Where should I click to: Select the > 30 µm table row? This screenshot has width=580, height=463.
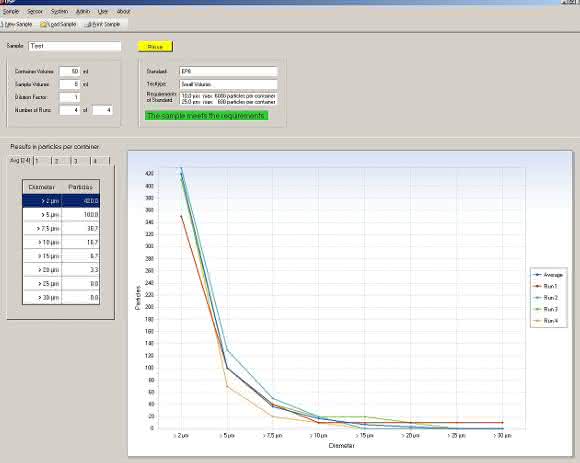pos(61,297)
